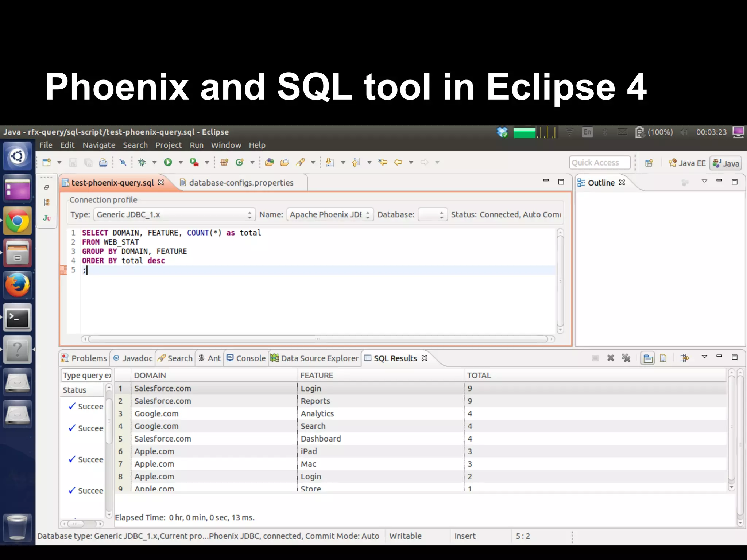Click the New Java Package icon
Viewport: 747px width, 560px height.
(x=224, y=162)
